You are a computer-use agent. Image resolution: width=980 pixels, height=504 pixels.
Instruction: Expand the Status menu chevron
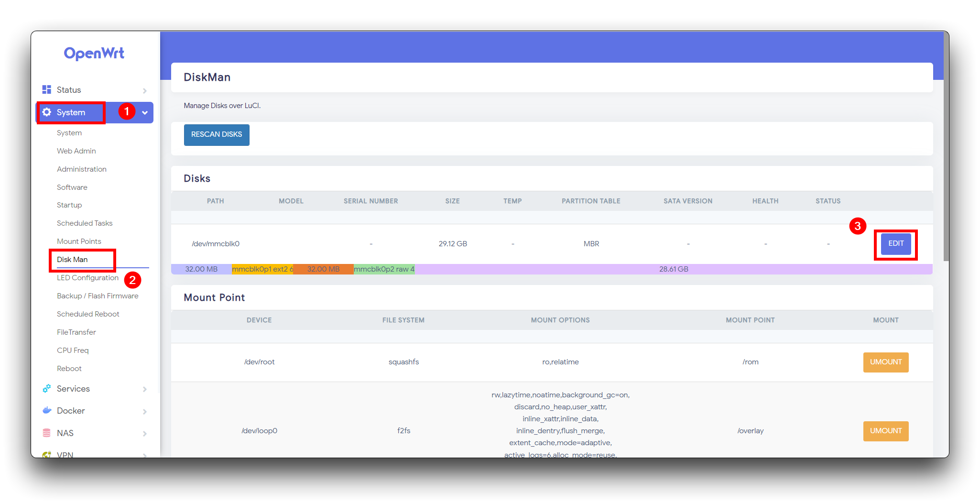coord(144,90)
